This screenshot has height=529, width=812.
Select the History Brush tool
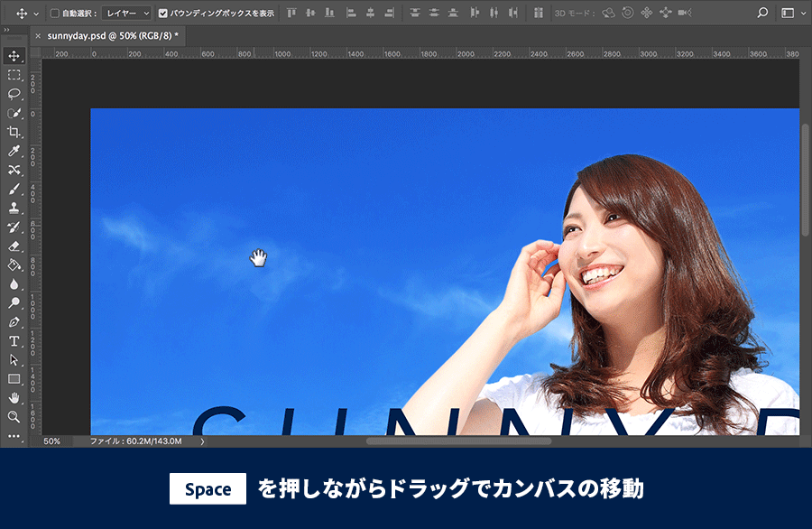pyautogui.click(x=14, y=227)
